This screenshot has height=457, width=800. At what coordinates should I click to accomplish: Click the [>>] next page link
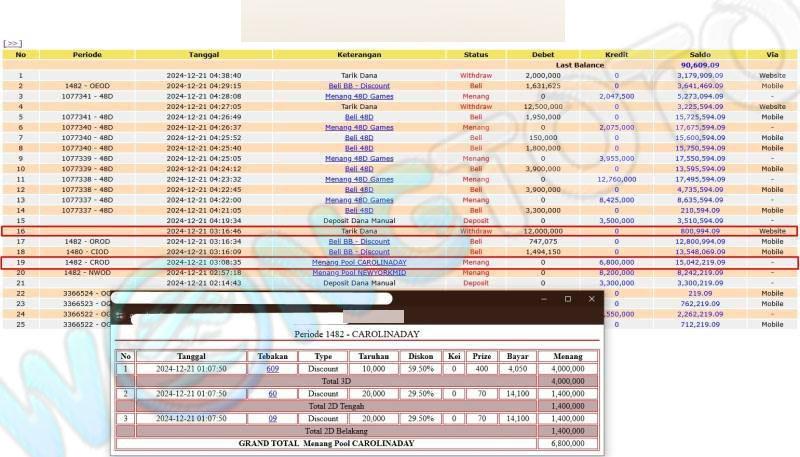12,44
